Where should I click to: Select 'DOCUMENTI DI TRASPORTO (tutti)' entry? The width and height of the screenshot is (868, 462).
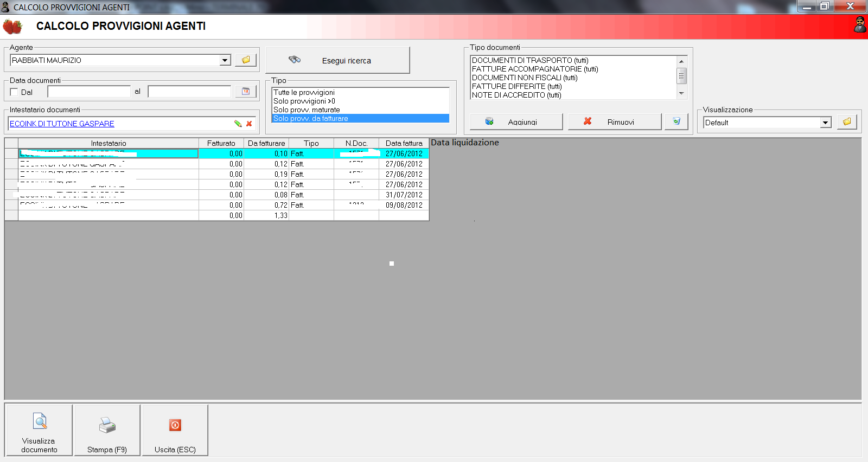coord(573,60)
